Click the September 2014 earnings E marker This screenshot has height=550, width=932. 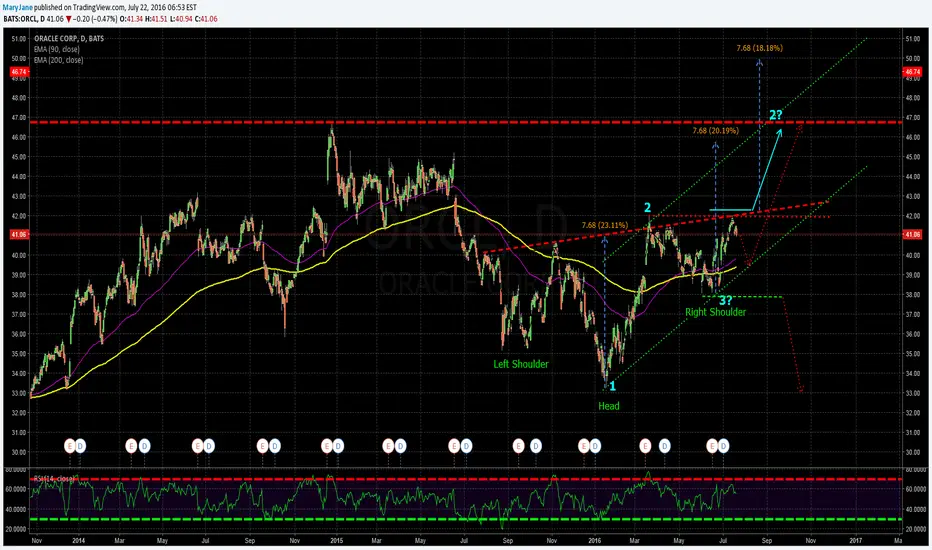click(263, 445)
